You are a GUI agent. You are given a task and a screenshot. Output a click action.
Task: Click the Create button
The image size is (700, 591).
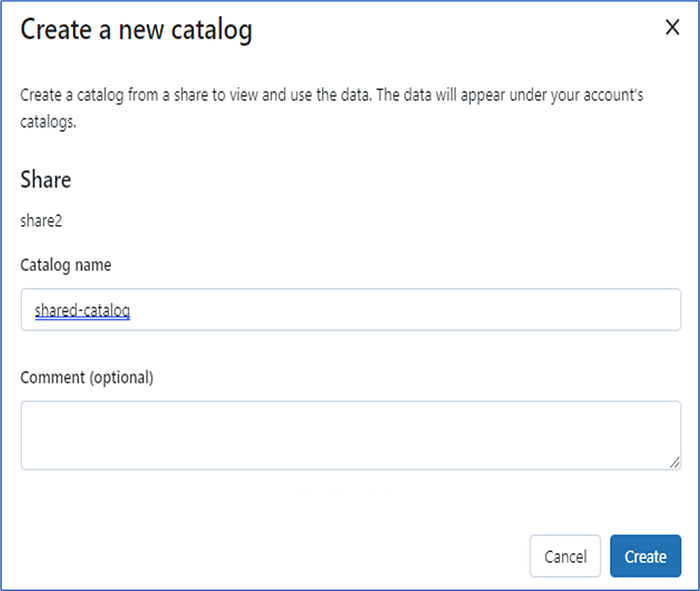(x=645, y=556)
